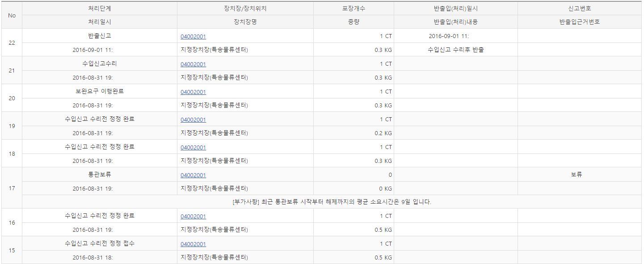Select the 포장개수 column header
The width and height of the screenshot is (644, 264).
click(x=354, y=9)
